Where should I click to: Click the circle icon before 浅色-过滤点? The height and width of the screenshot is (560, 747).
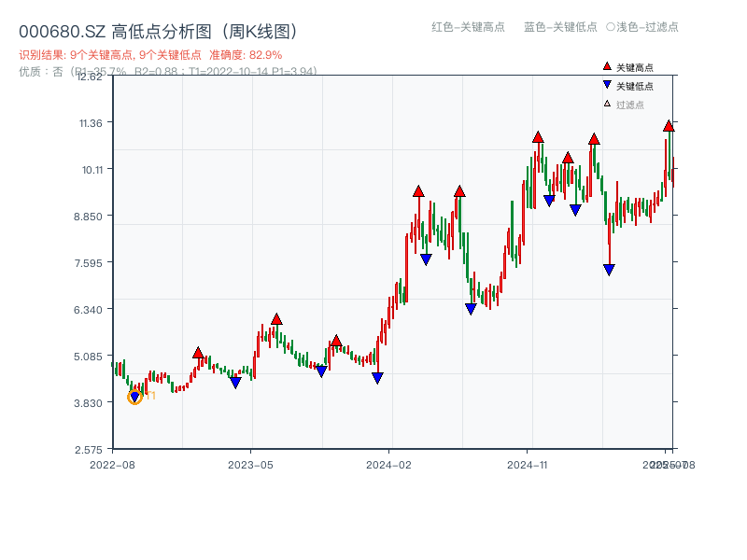[x=611, y=27]
